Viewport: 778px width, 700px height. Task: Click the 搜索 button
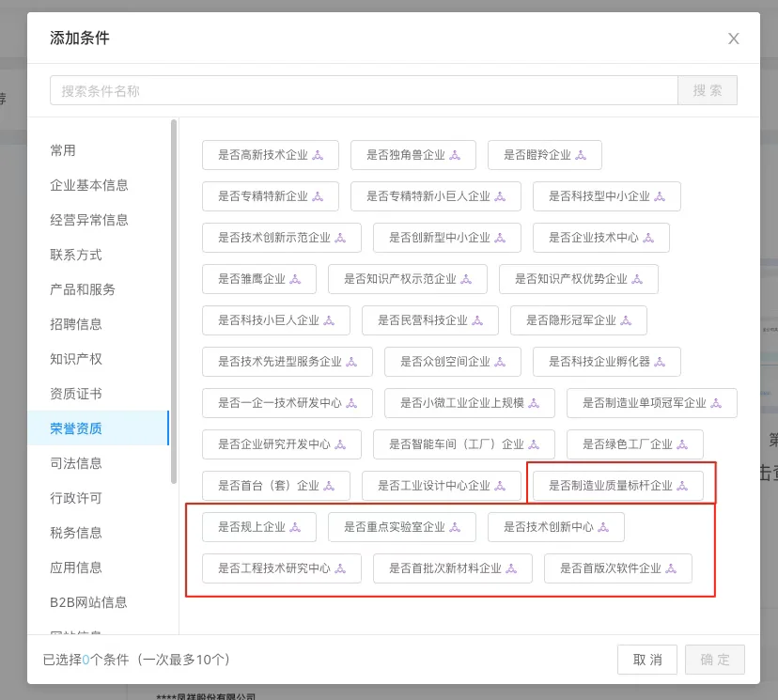(707, 90)
